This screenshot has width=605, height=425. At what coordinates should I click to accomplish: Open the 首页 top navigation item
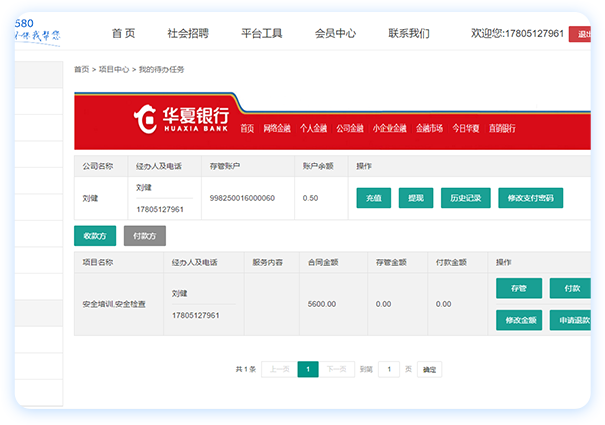(123, 33)
